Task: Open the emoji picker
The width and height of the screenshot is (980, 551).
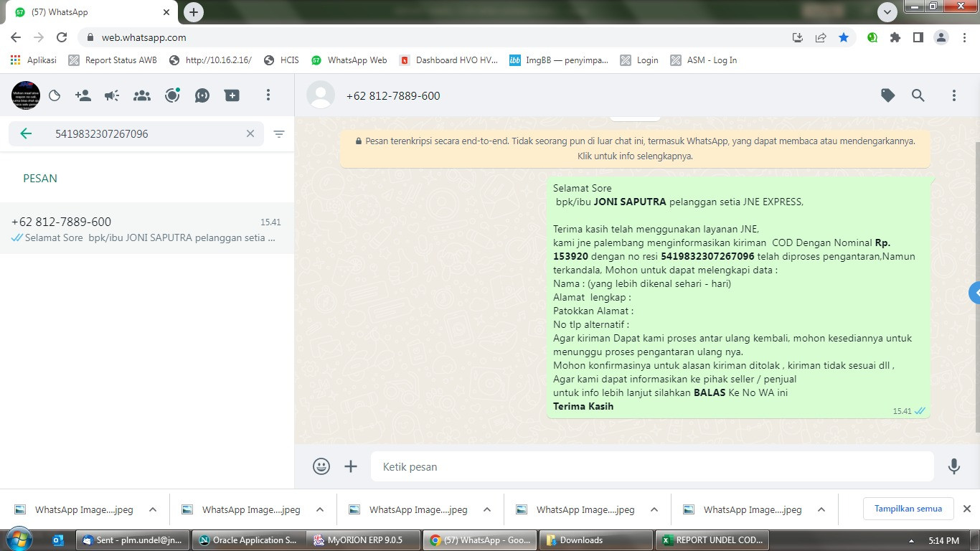Action: pos(321,466)
